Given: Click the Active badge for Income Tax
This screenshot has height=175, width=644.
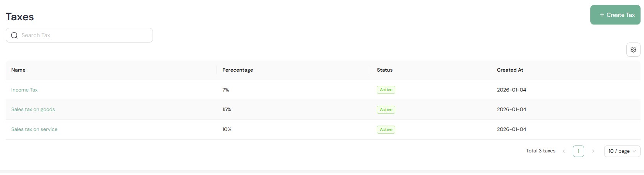Looking at the screenshot, I should coord(386,90).
